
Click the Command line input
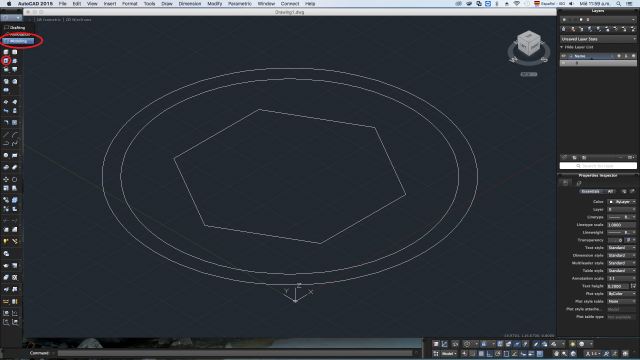pos(235,353)
